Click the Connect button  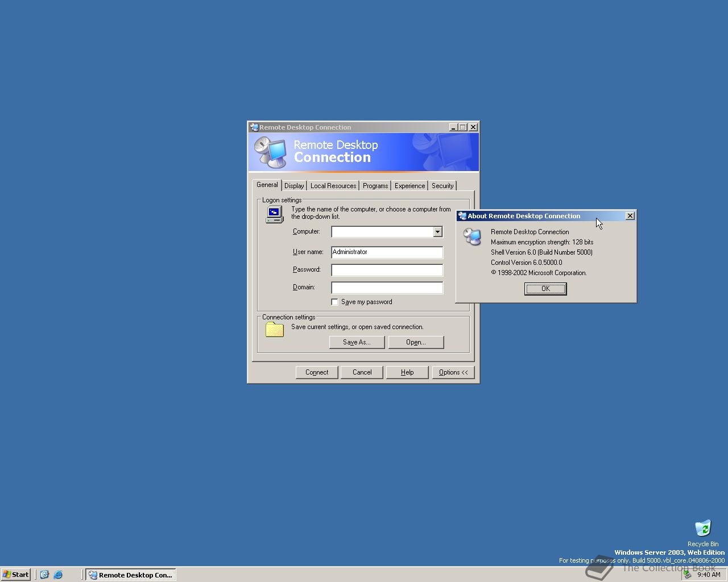tap(317, 372)
